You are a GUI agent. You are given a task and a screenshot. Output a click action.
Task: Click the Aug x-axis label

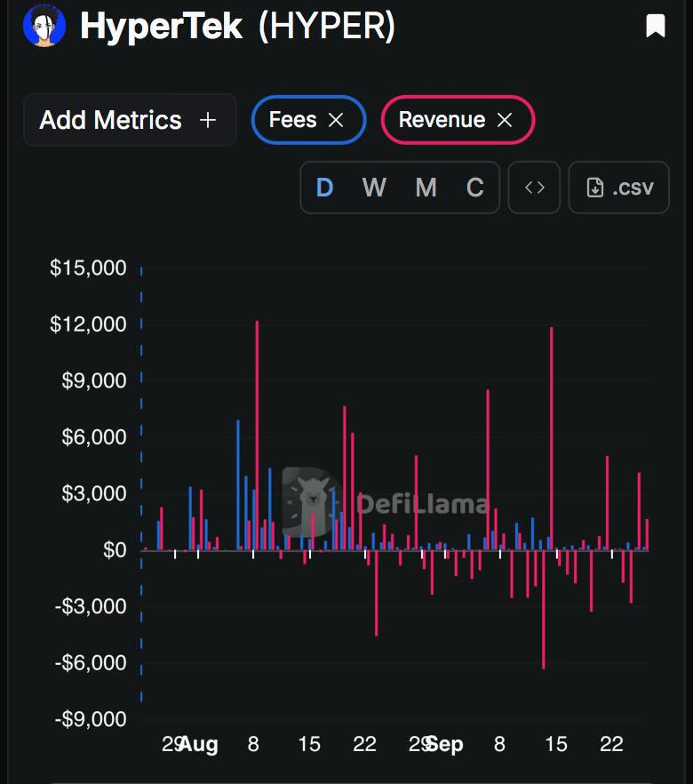(199, 745)
